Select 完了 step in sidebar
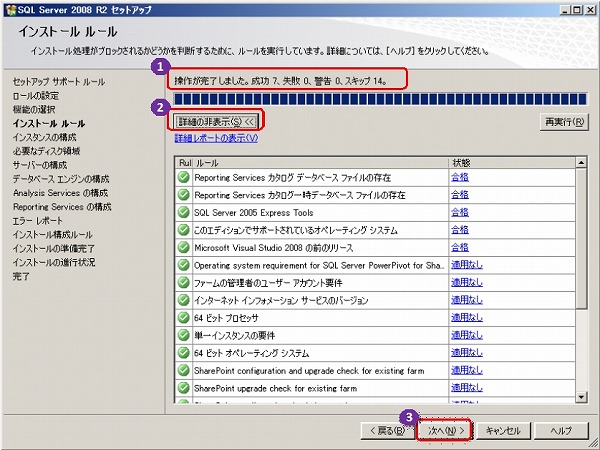 pyautogui.click(x=21, y=276)
